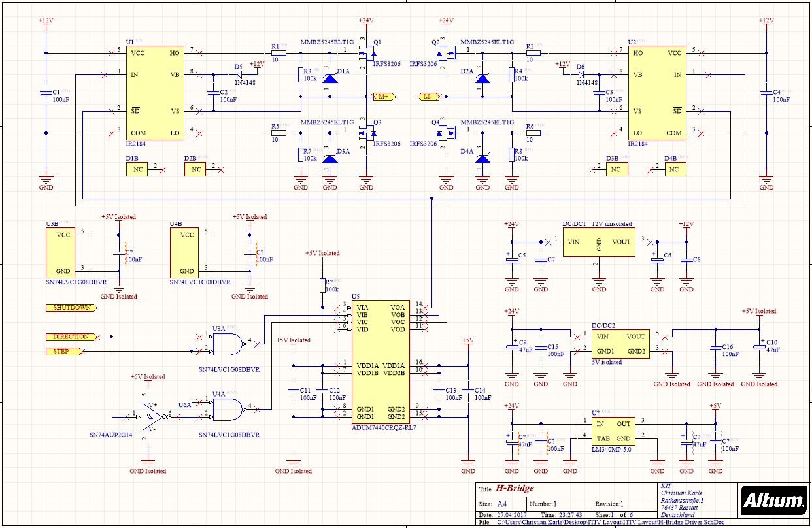Select the U3B power block
The width and height of the screenshot is (812, 528).
[60, 252]
